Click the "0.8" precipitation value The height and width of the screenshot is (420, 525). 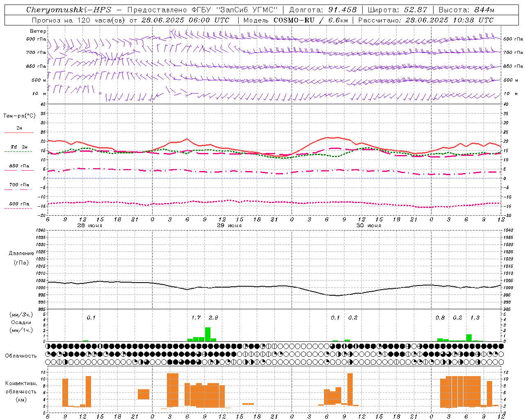(440, 317)
